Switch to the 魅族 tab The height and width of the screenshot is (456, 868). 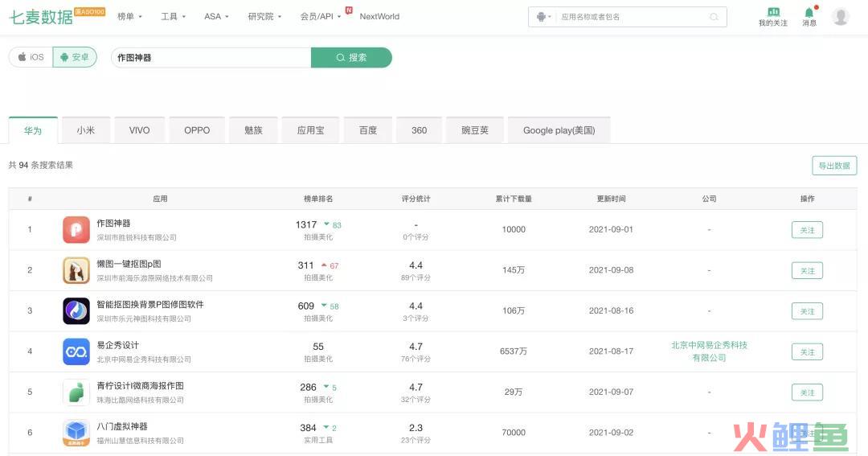[253, 130]
